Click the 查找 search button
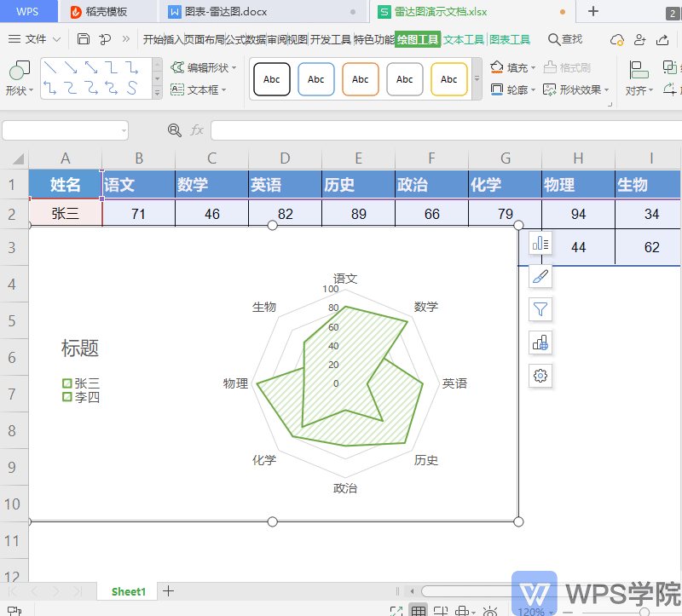 565,39
